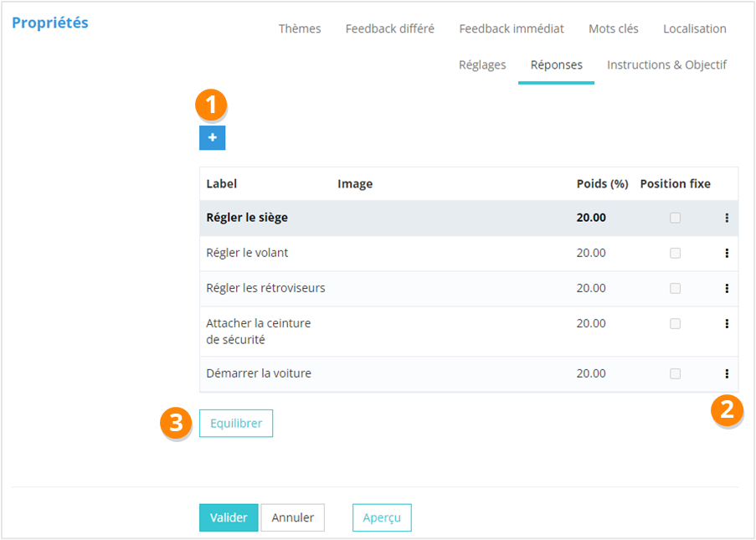The width and height of the screenshot is (756, 540).
Task: Open three-dot menu for Démarrer la voiture
Action: click(x=726, y=373)
